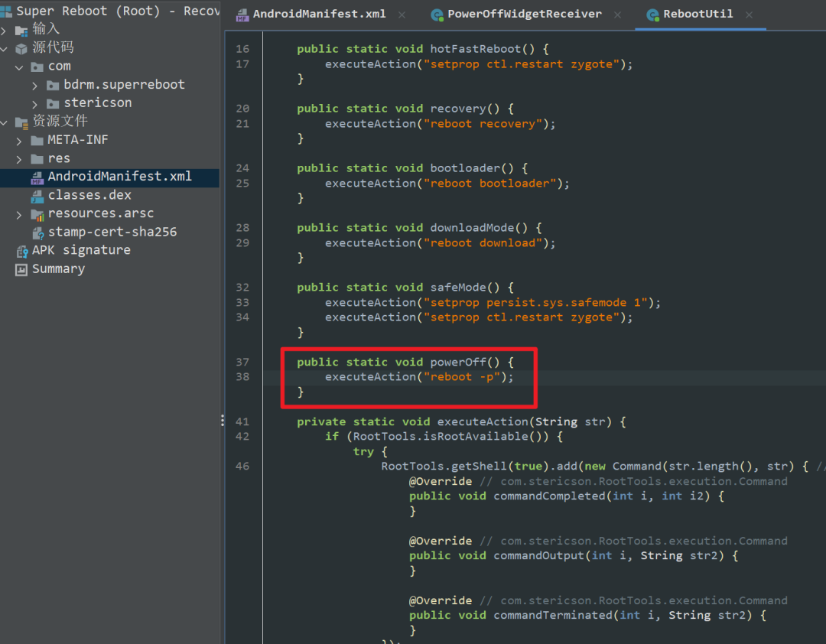
Task: Click the resources.arsc chart icon
Action: (37, 215)
